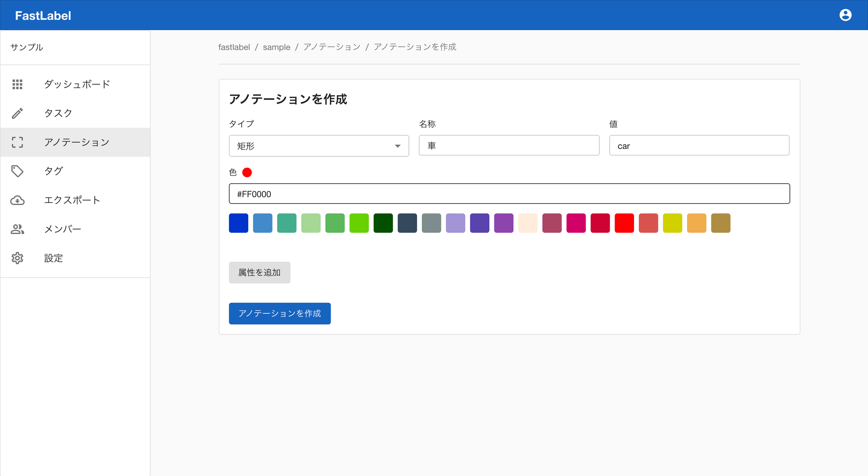Go to タスク in sidebar
This screenshot has width=868, height=476.
pos(76,113)
